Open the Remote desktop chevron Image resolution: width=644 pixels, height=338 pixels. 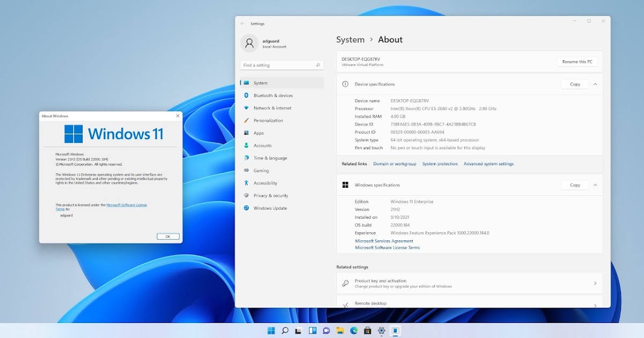tap(595, 305)
